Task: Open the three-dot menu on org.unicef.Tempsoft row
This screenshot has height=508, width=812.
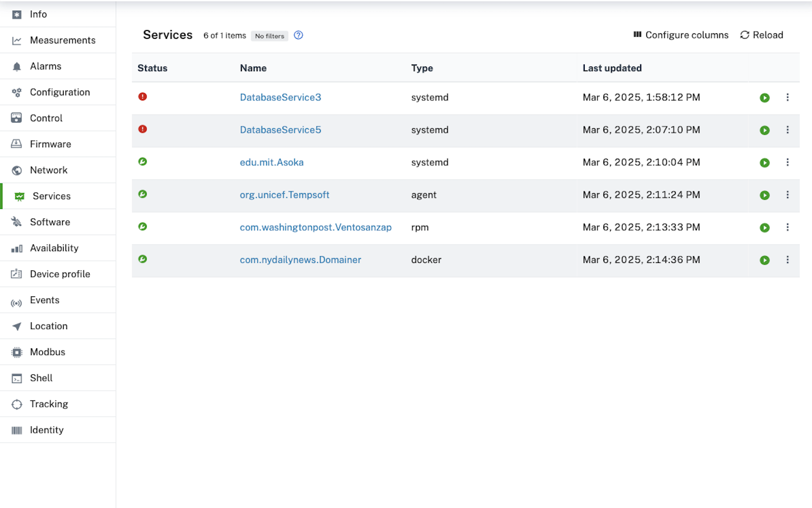Action: pyautogui.click(x=788, y=195)
